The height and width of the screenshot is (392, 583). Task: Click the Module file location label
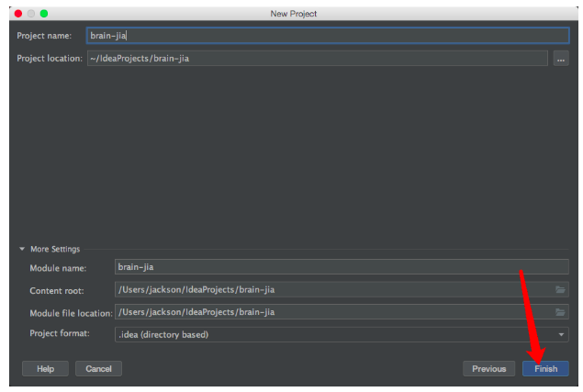click(71, 313)
